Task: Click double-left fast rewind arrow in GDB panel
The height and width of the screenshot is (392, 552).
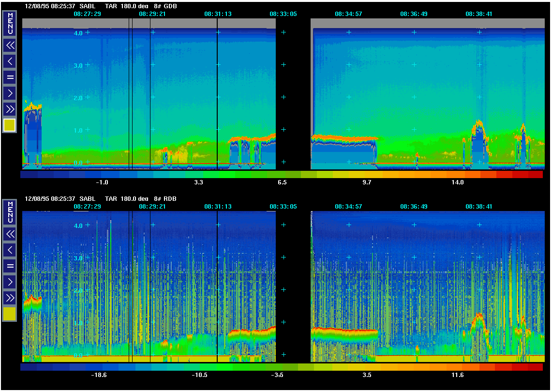Action: pos(10,45)
